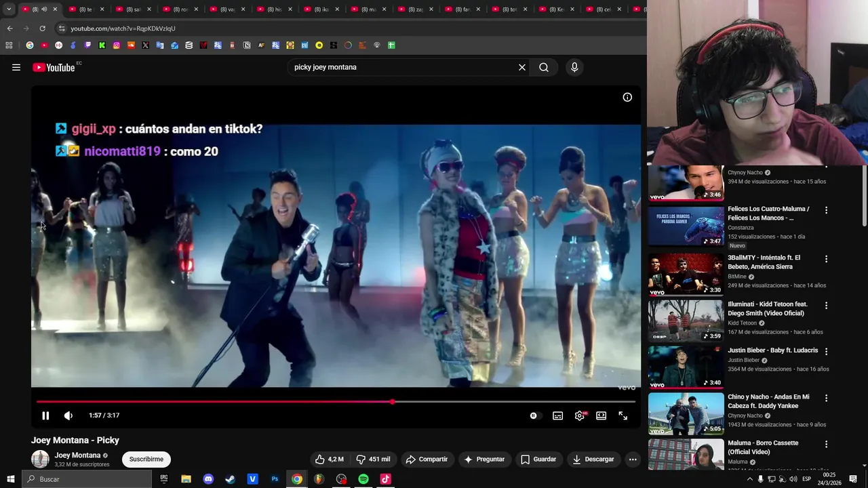
Task: Switch to theater mode view
Action: point(601,415)
